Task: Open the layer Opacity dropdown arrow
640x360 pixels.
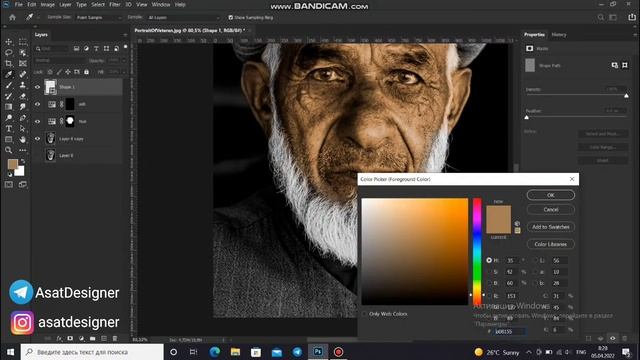Action: (x=123, y=60)
